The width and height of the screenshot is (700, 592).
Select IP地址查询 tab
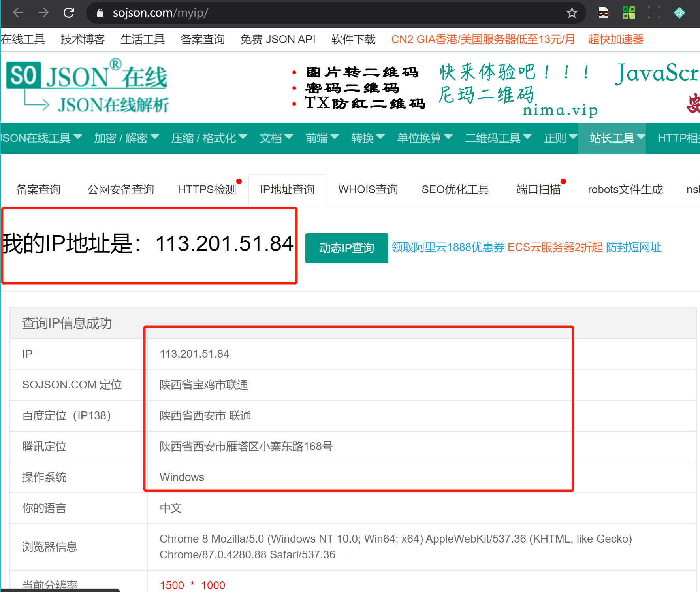click(x=287, y=190)
